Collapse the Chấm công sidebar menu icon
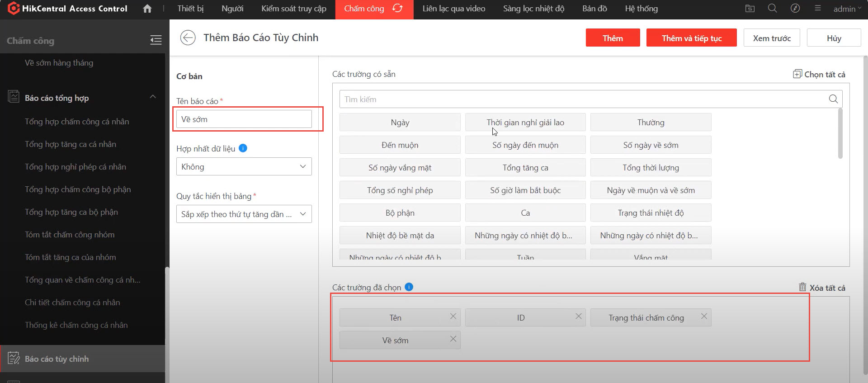The height and width of the screenshot is (383, 868). pyautogui.click(x=156, y=40)
